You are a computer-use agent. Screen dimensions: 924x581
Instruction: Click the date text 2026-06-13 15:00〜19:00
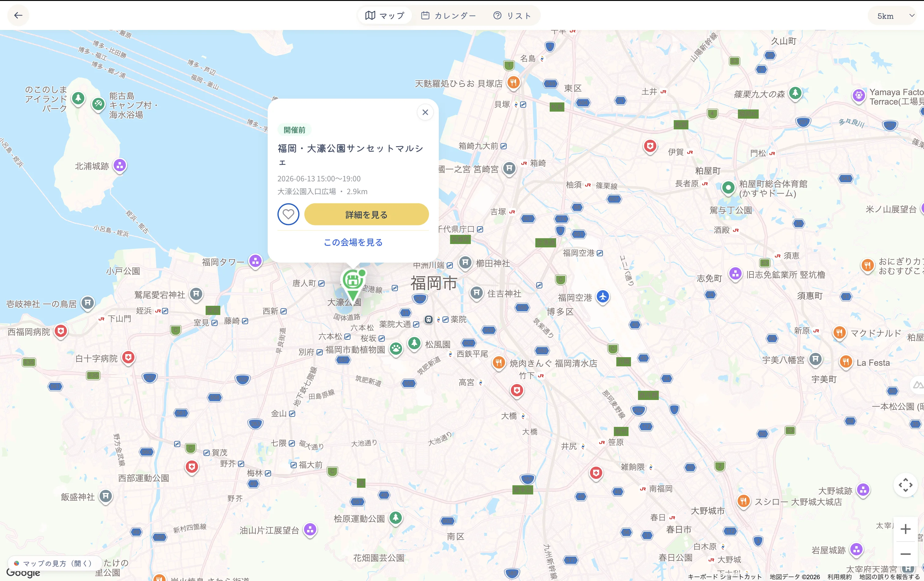319,179
